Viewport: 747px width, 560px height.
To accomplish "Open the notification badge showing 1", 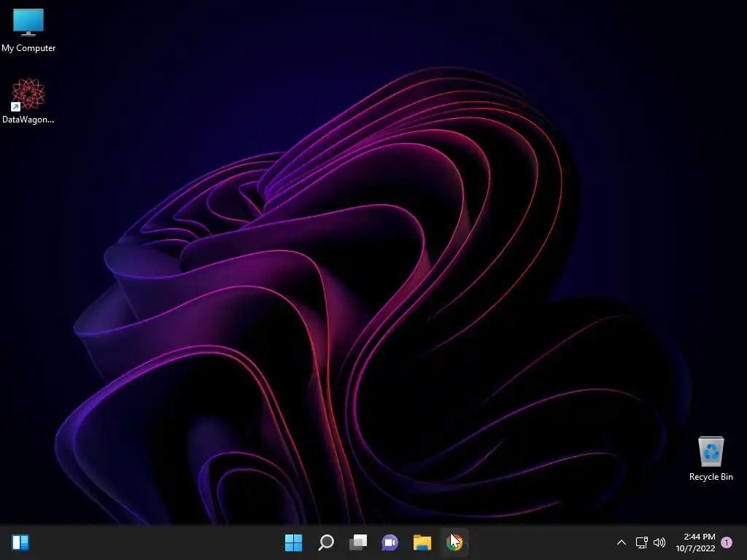I will pyautogui.click(x=727, y=542).
